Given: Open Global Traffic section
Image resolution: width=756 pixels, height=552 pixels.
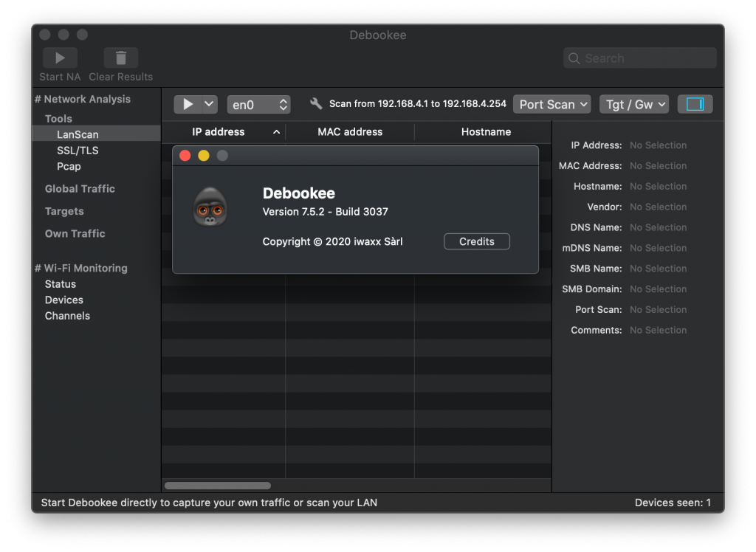Looking at the screenshot, I should click(80, 189).
